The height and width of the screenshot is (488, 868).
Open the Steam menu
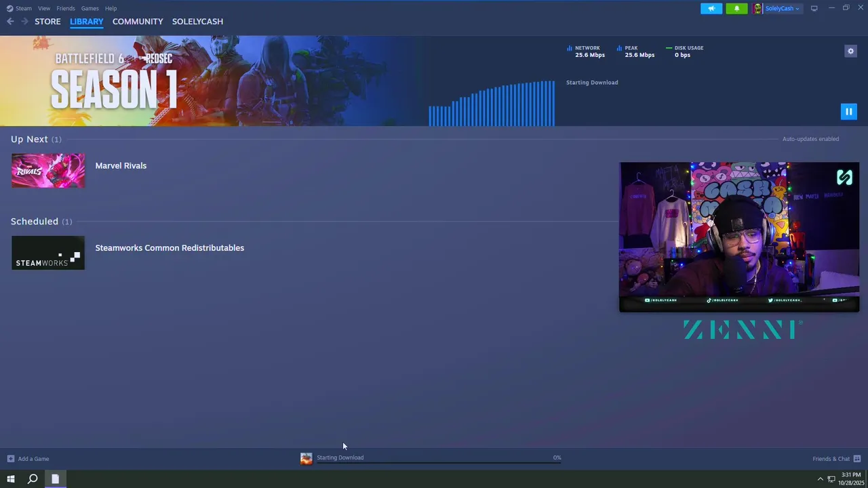[x=24, y=8]
